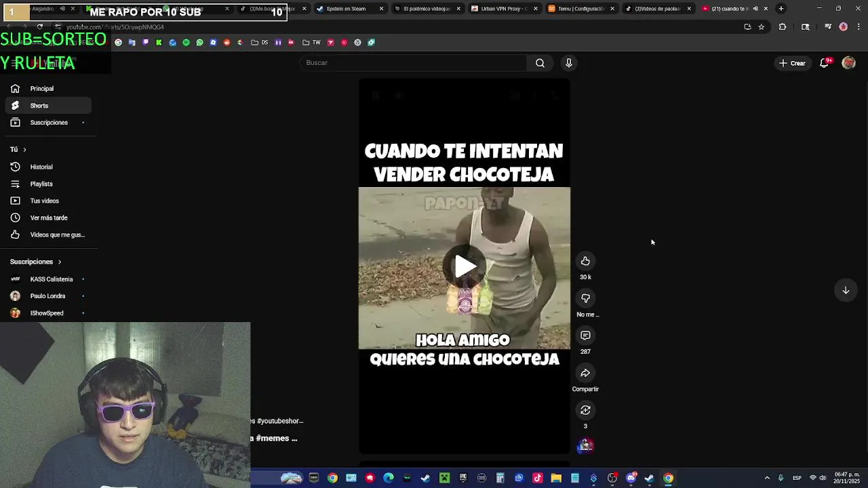Click the search magnifier button
868x488 pixels.
coord(540,63)
